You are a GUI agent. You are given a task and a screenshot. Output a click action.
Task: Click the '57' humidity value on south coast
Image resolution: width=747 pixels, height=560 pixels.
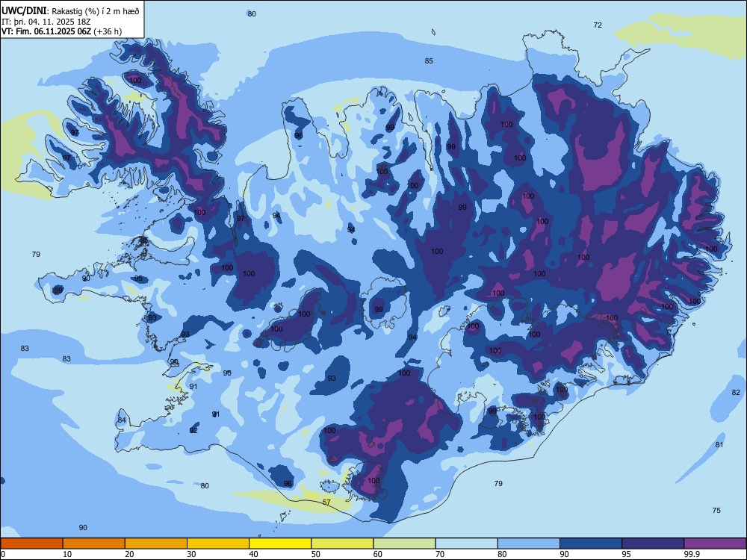326,503
